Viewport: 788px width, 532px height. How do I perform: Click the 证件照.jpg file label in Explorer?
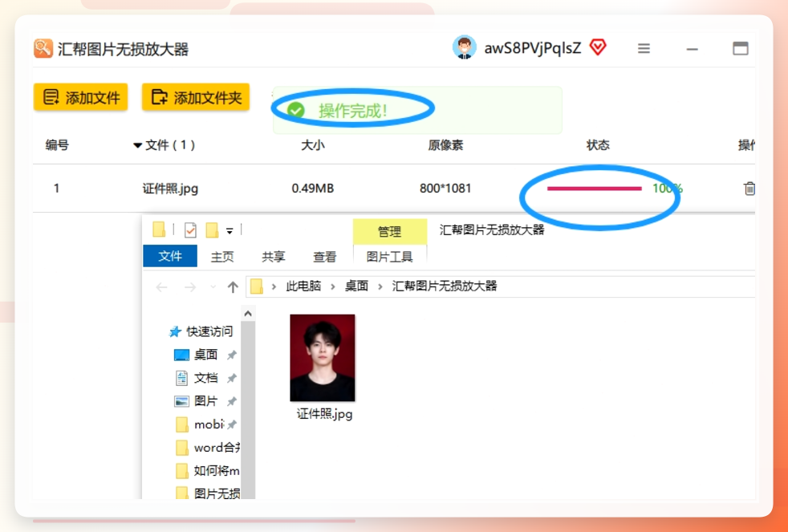coord(325,415)
